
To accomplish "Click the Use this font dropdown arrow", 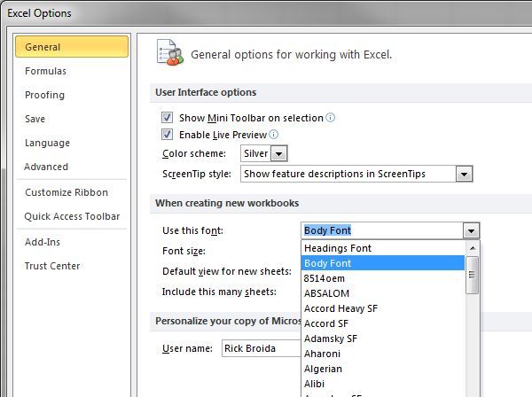I will click(x=471, y=231).
